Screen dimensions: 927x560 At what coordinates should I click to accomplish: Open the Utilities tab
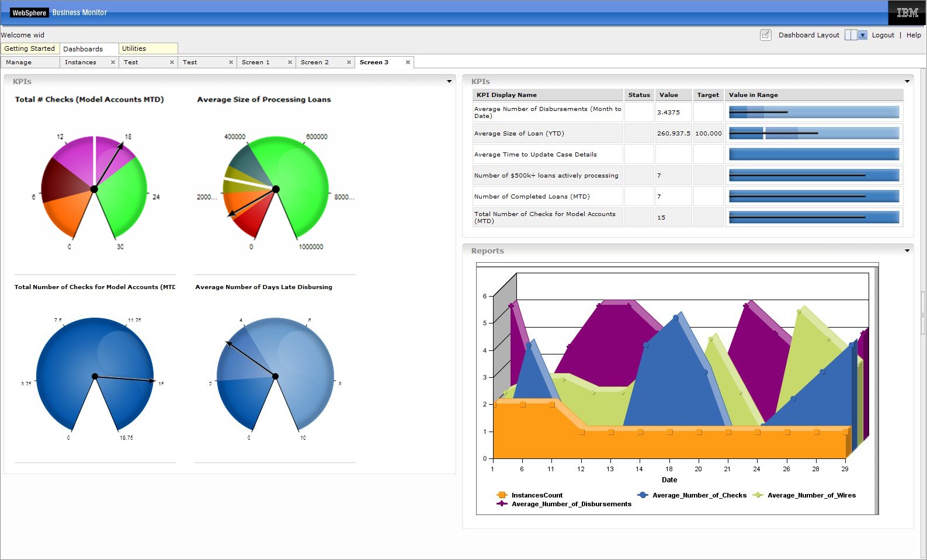148,48
